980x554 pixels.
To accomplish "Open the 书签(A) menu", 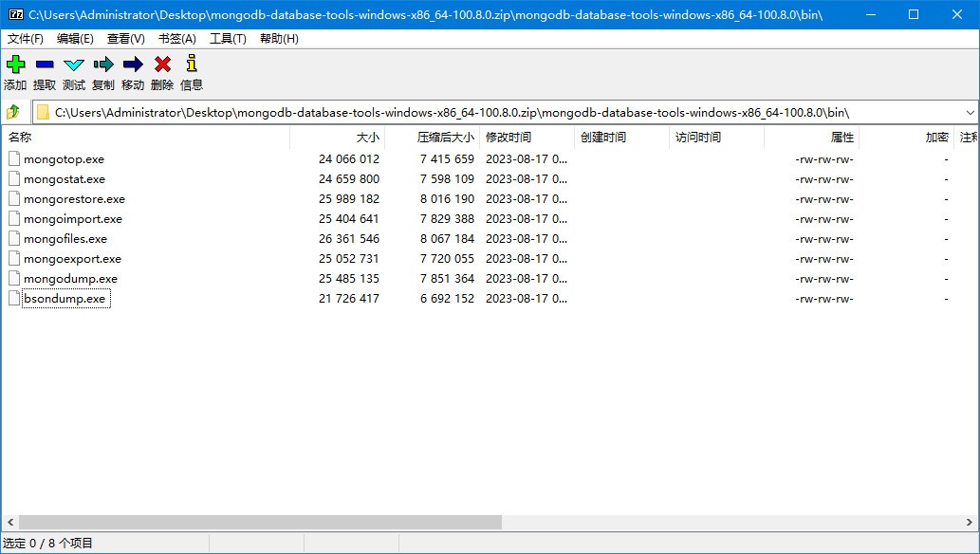I will click(176, 39).
